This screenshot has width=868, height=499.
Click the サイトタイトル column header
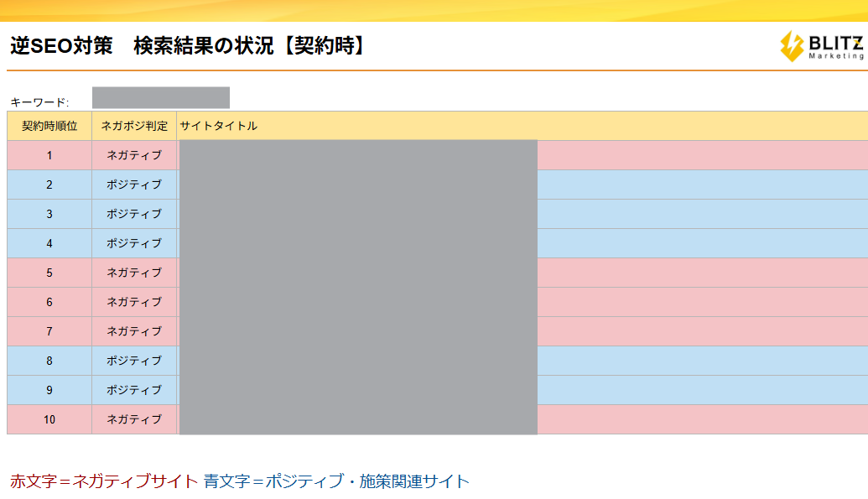(219, 126)
